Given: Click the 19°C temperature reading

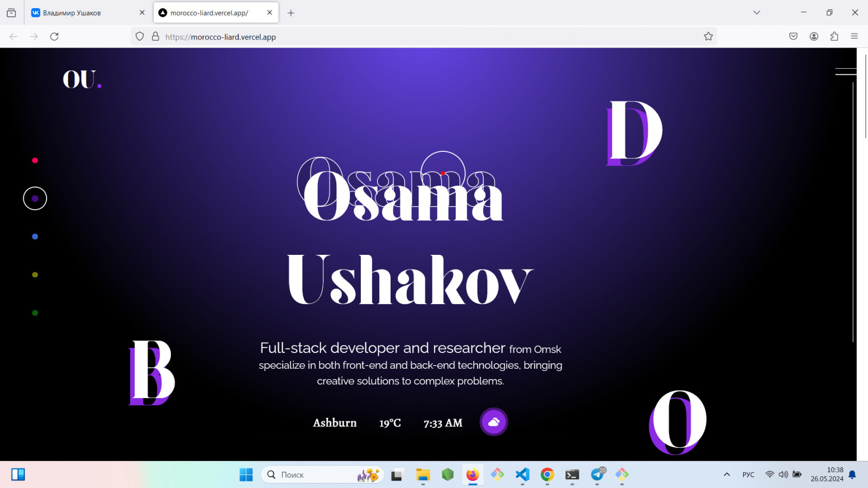Looking at the screenshot, I should (390, 423).
